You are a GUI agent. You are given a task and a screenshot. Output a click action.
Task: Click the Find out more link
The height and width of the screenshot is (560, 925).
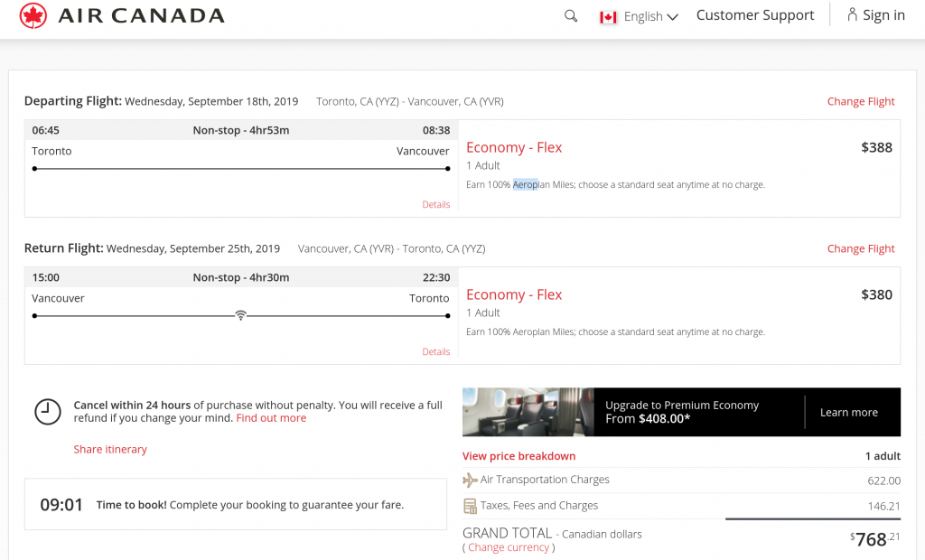pyautogui.click(x=271, y=418)
